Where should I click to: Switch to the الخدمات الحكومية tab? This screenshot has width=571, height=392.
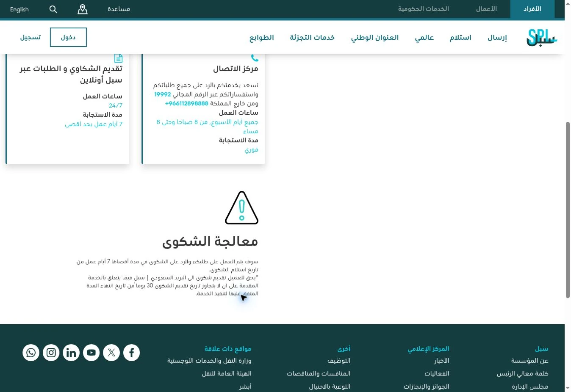(x=424, y=9)
